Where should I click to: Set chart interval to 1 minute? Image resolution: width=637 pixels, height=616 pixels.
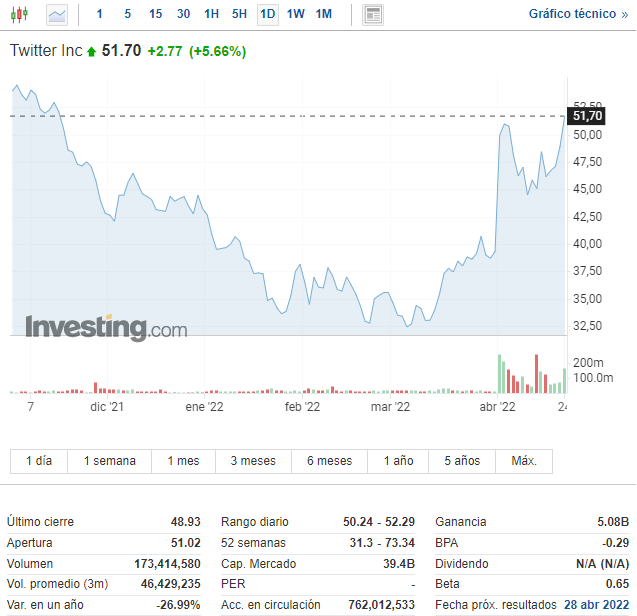coord(99,14)
